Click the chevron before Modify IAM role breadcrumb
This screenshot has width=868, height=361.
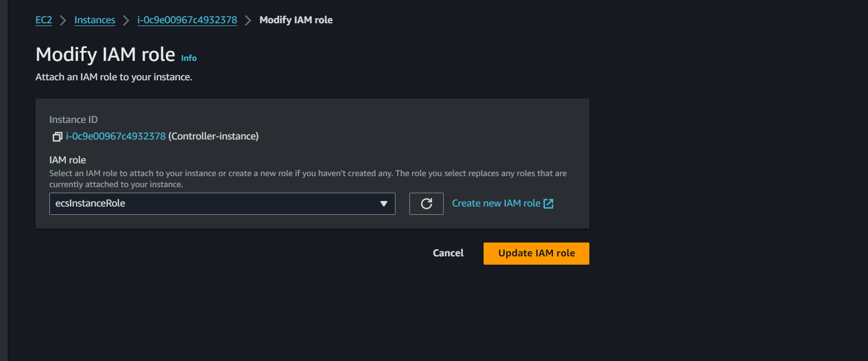248,20
